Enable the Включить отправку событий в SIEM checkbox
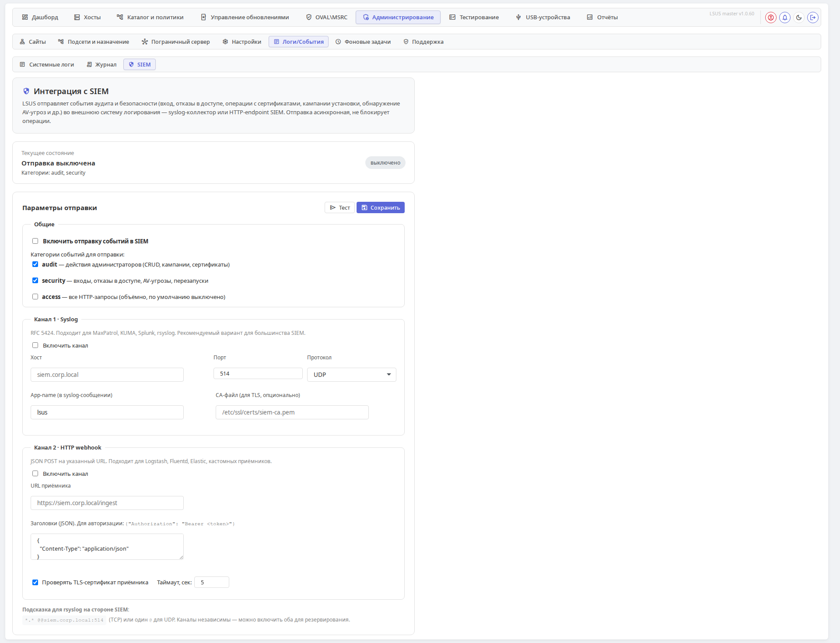840x643 pixels. pyautogui.click(x=35, y=241)
